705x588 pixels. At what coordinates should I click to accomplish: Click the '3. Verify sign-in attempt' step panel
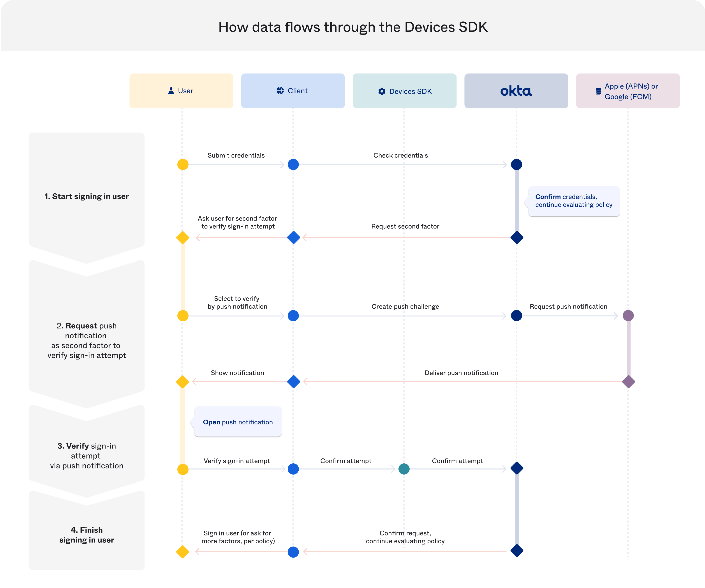[87, 456]
